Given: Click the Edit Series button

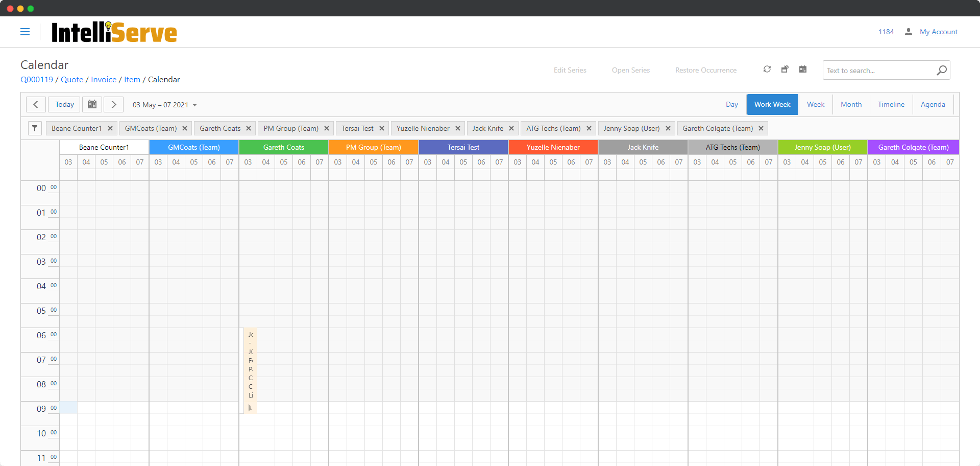Looking at the screenshot, I should tap(570, 70).
